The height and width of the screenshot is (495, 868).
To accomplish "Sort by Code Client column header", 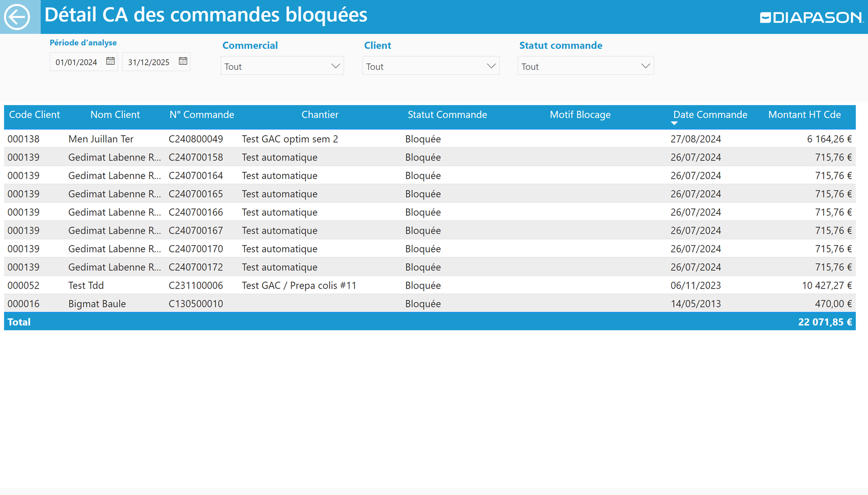I will [x=34, y=115].
